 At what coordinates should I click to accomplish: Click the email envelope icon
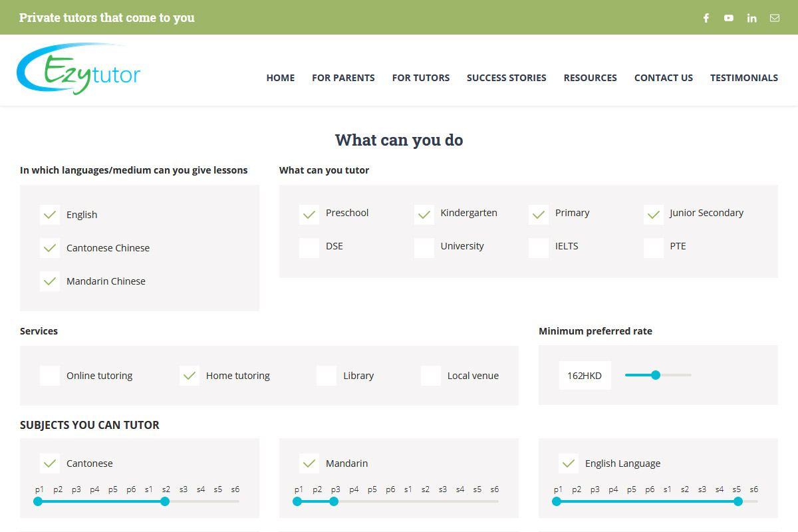click(x=775, y=18)
